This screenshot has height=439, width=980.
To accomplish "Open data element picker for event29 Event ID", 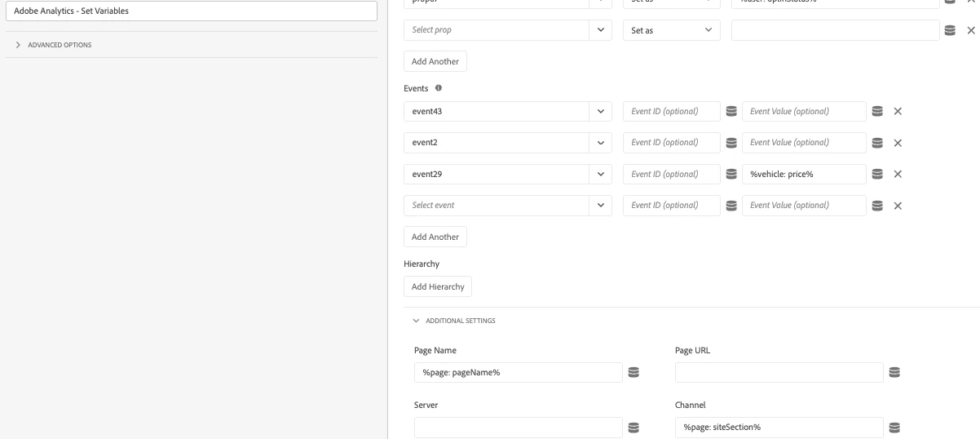I will tap(731, 174).
